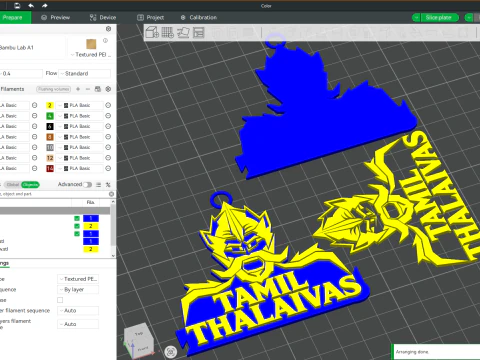Click the arrange all objects toolbar icon

198,32
